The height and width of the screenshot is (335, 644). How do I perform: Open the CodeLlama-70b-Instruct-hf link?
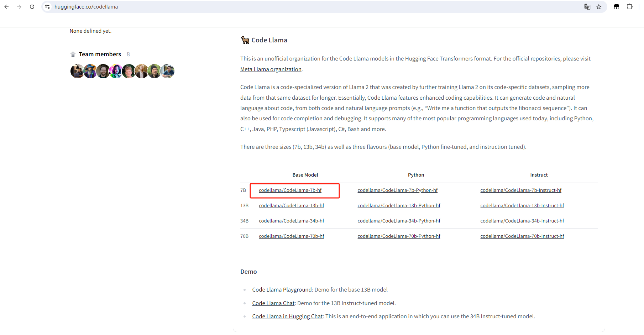(522, 236)
